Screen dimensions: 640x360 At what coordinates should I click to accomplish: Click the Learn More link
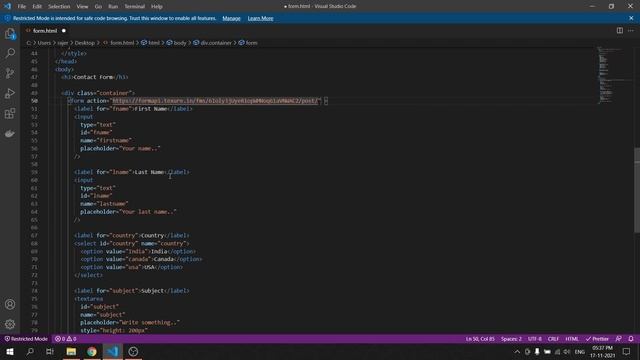[260, 18]
